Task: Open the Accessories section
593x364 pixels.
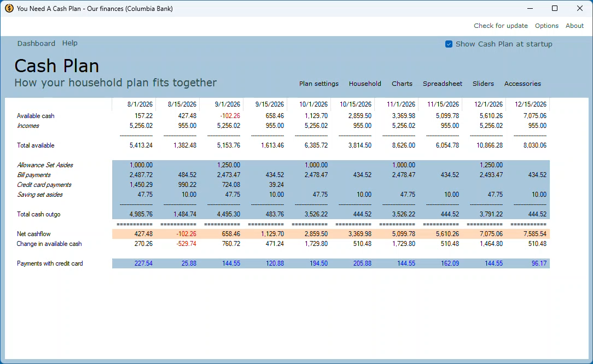Action: (522, 84)
